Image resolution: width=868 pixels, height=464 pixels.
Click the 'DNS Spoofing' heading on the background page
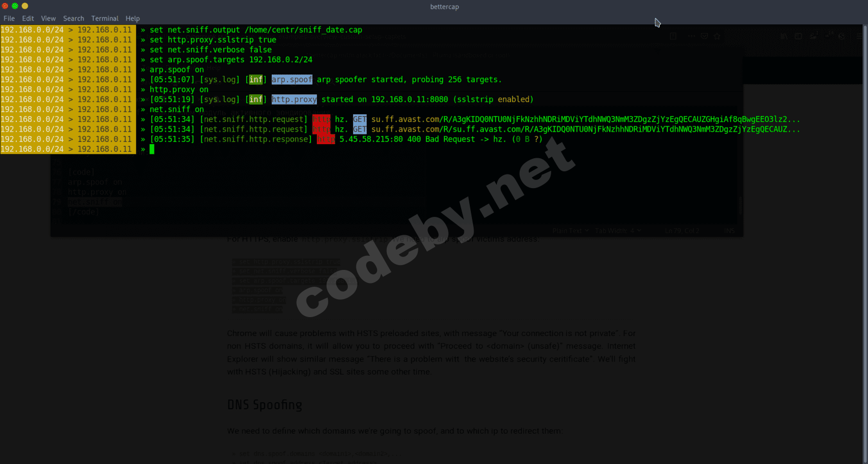[265, 405]
